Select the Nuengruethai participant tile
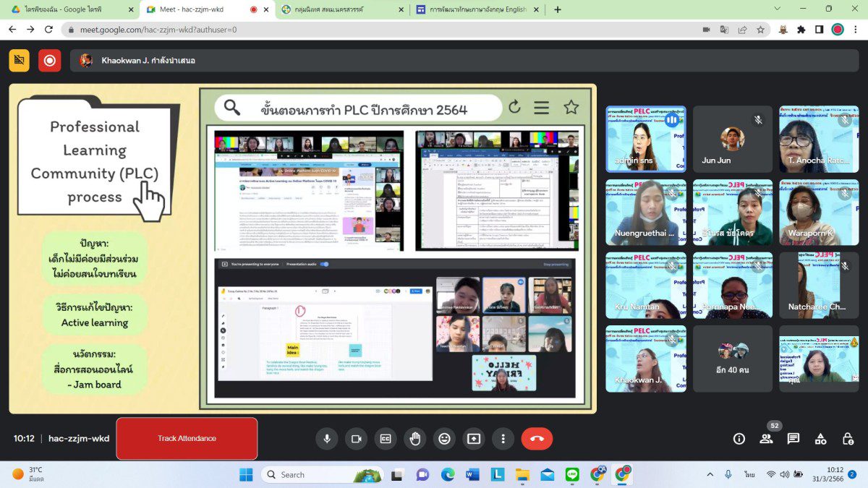Image resolution: width=868 pixels, height=488 pixels. point(646,213)
